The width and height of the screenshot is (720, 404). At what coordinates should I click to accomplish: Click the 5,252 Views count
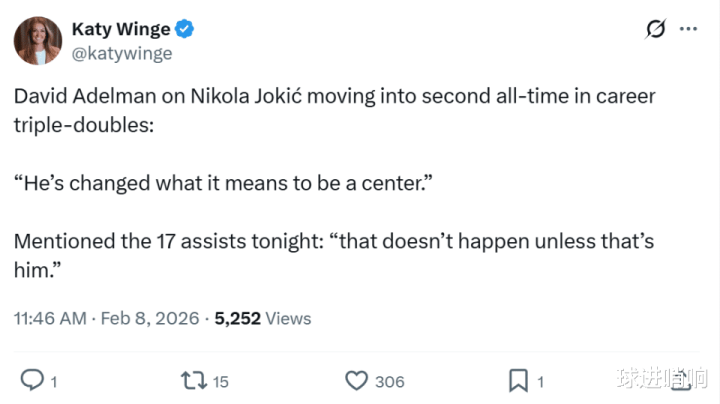(263, 319)
